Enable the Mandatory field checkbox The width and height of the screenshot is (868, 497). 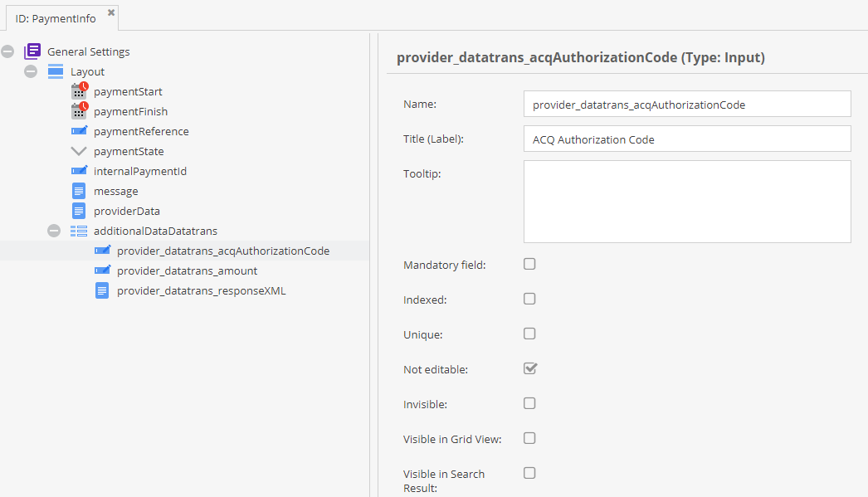coord(529,264)
